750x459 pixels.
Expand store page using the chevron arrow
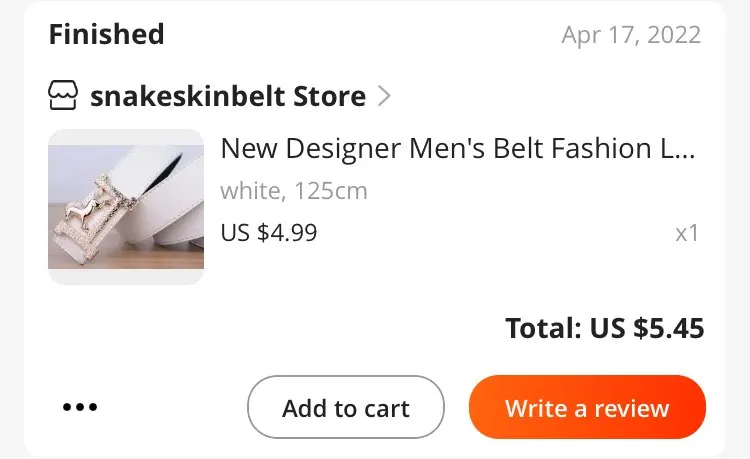coord(385,97)
